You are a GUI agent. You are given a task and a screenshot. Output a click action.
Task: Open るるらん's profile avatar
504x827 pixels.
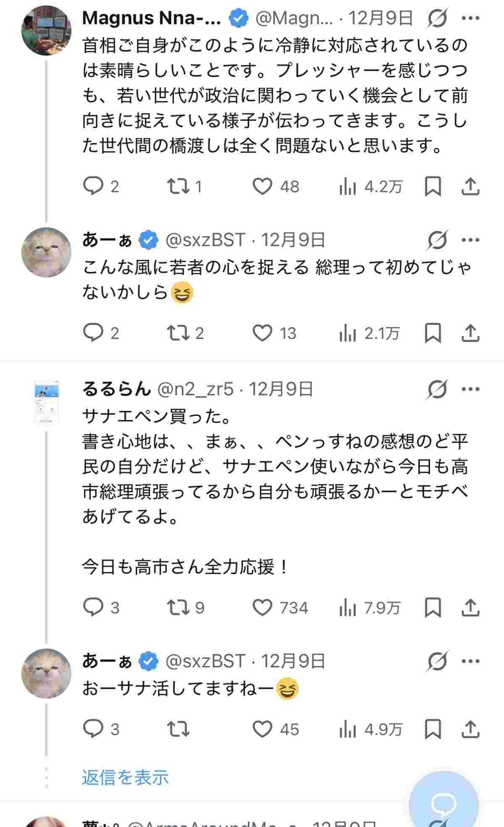click(46, 402)
